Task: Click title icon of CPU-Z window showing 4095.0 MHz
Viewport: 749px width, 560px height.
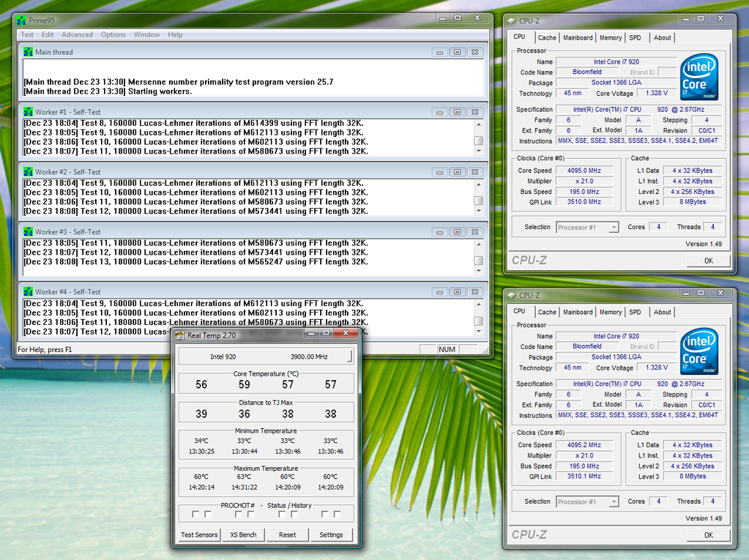Action: (x=512, y=20)
